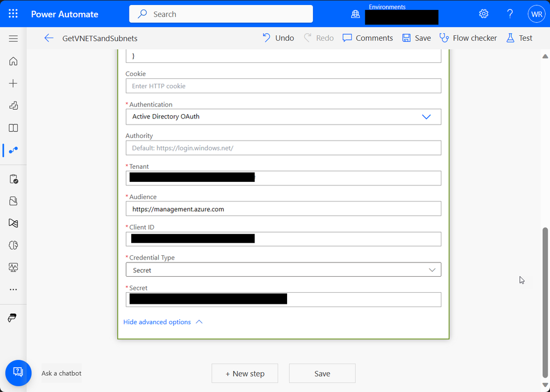Image resolution: width=550 pixels, height=392 pixels.
Task: Open More ellipsis in sidebar
Action: click(13, 289)
